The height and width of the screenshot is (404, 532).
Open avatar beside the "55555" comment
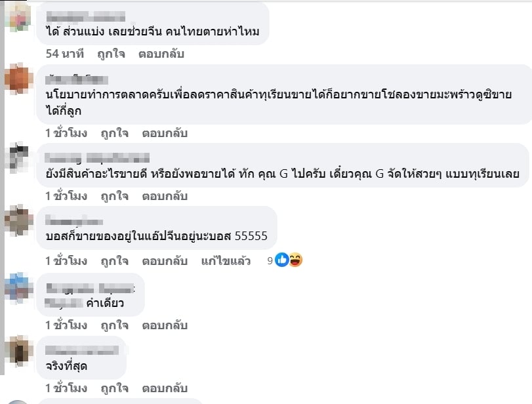tap(18, 220)
